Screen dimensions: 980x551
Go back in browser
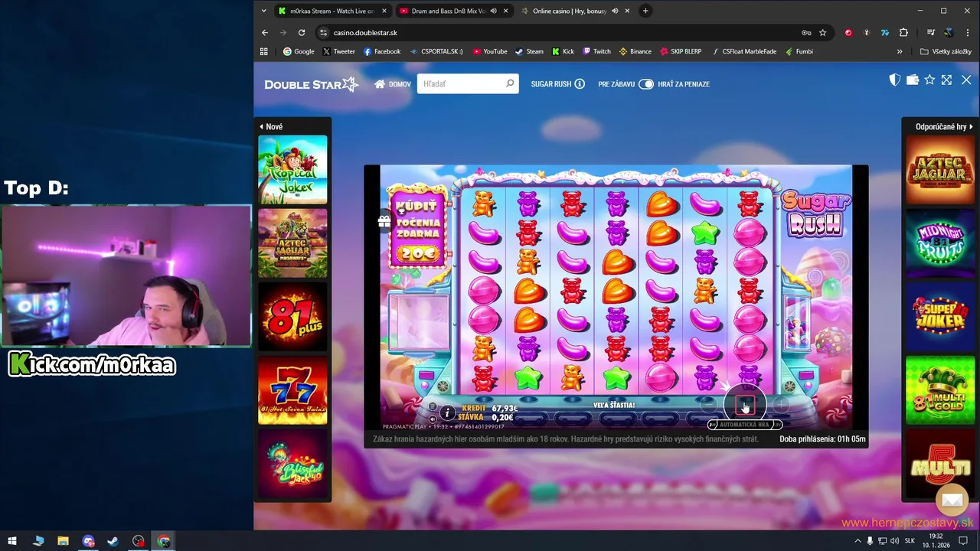[x=265, y=33]
